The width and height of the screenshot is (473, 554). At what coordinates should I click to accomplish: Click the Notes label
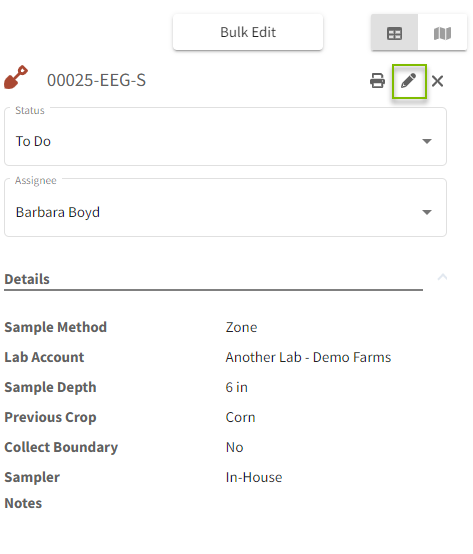23,503
